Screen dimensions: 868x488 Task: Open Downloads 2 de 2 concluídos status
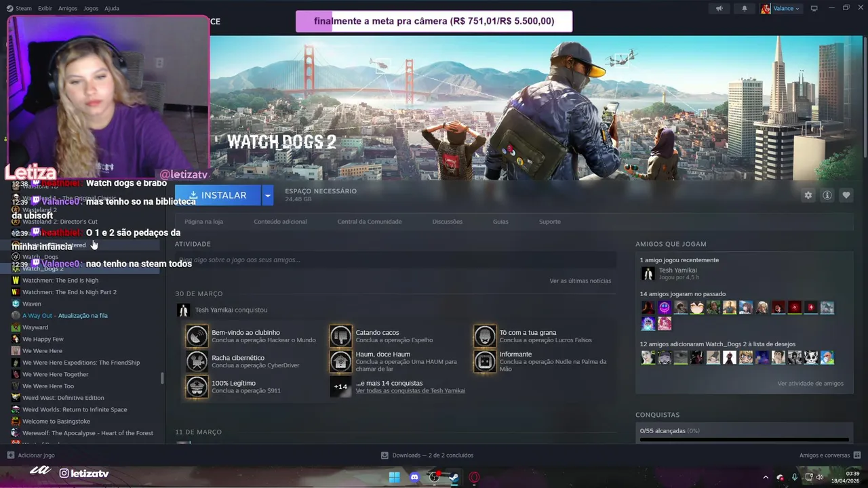pos(433,455)
